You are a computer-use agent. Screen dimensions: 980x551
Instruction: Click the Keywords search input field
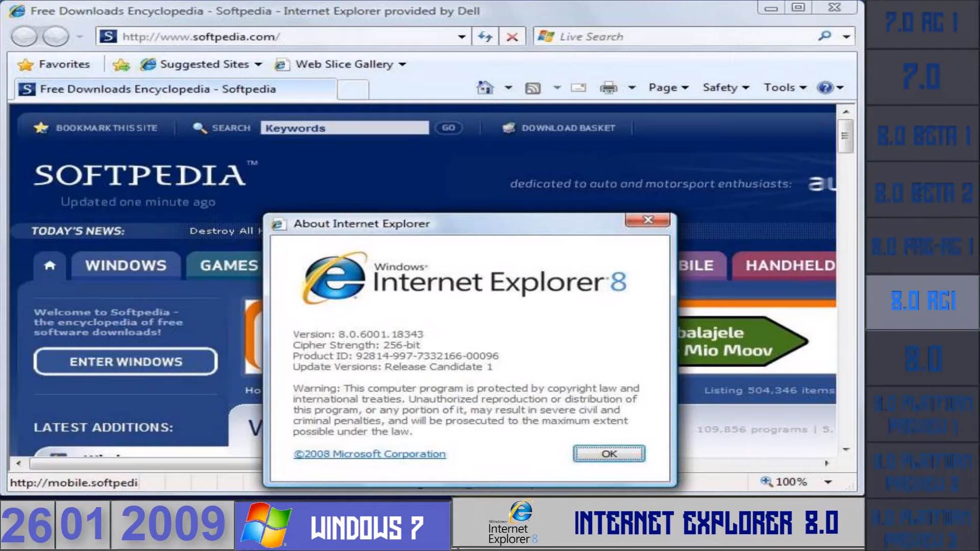pyautogui.click(x=344, y=128)
